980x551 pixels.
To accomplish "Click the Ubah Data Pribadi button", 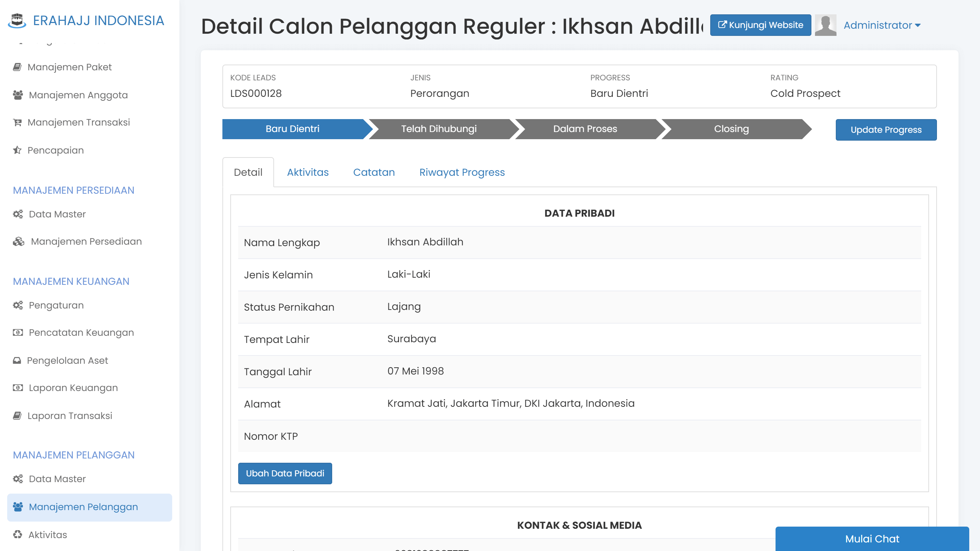I will [x=285, y=473].
